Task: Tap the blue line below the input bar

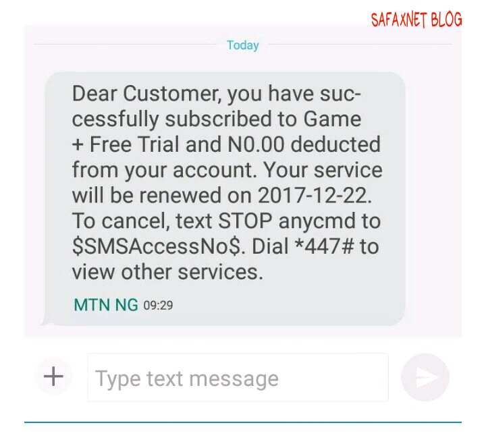Action: [243, 422]
